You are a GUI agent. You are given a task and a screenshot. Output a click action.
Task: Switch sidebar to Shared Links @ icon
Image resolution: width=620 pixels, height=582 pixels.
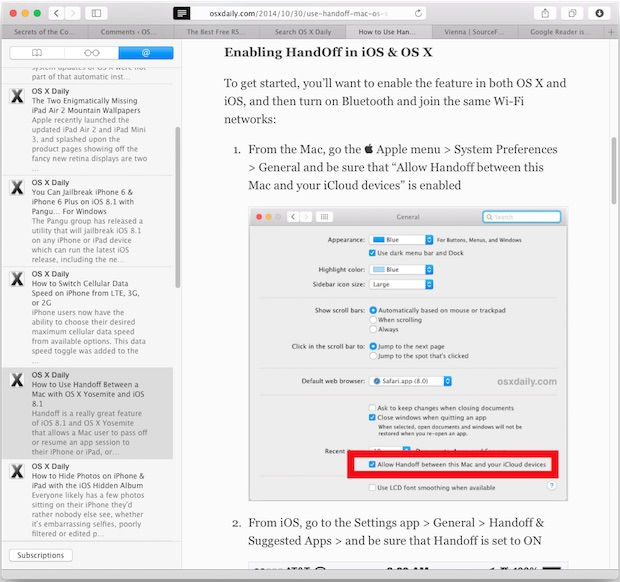tap(146, 53)
